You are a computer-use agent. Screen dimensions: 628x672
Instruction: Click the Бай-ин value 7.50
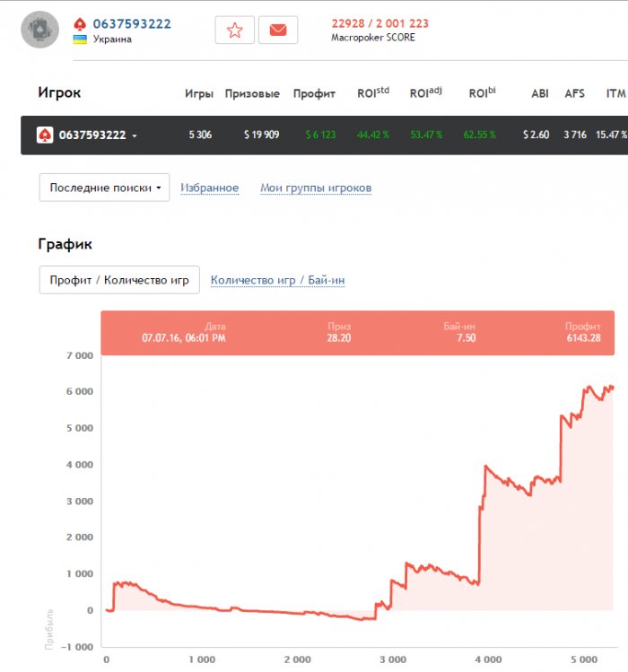[x=466, y=338]
